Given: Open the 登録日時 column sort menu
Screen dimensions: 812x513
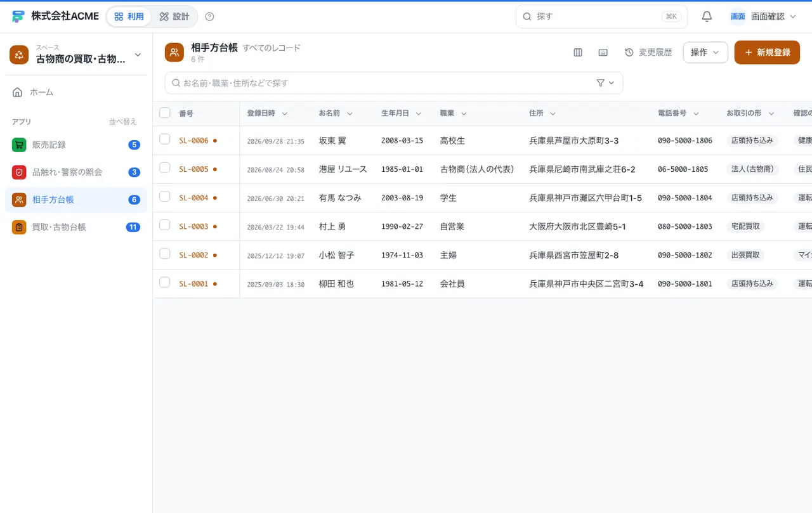Looking at the screenshot, I should 285,114.
